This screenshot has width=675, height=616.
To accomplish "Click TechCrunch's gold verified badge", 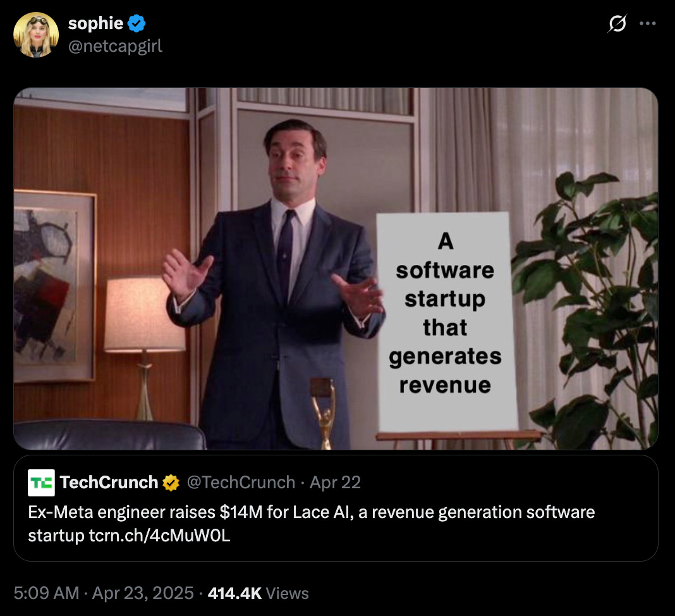I will coord(171,483).
